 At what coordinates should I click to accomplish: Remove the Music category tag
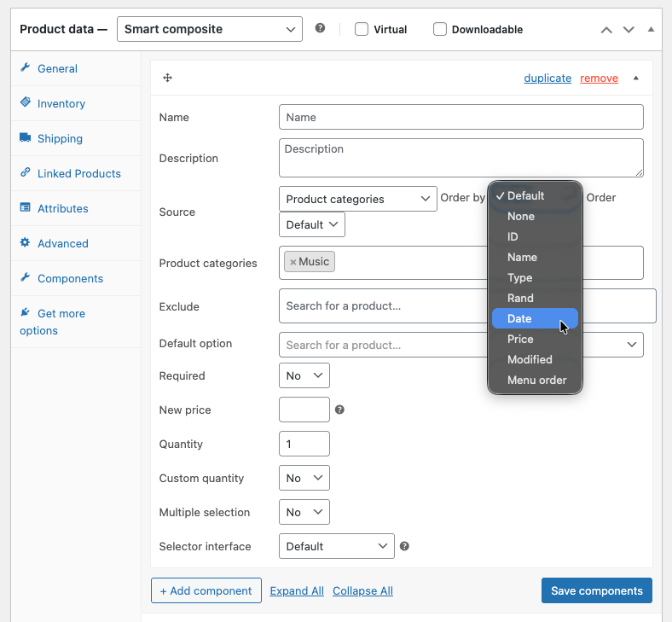tap(293, 262)
